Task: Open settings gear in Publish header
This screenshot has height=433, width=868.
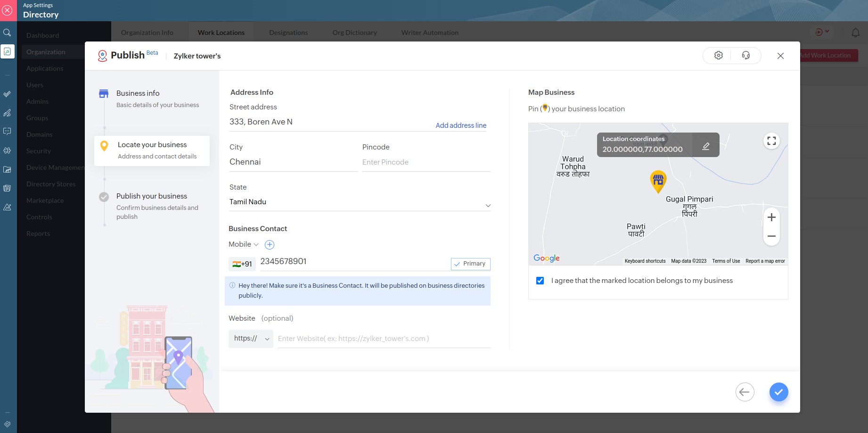Action: [x=718, y=56]
